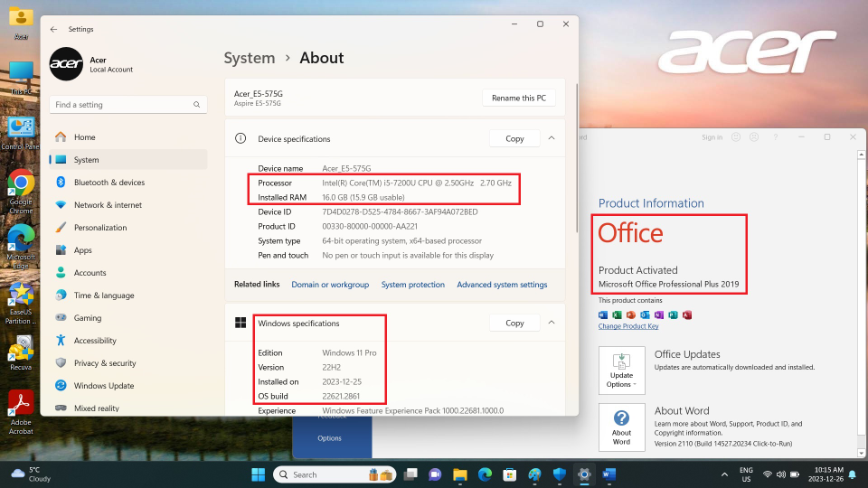Open the Update Options dropdown in Word

click(622, 371)
